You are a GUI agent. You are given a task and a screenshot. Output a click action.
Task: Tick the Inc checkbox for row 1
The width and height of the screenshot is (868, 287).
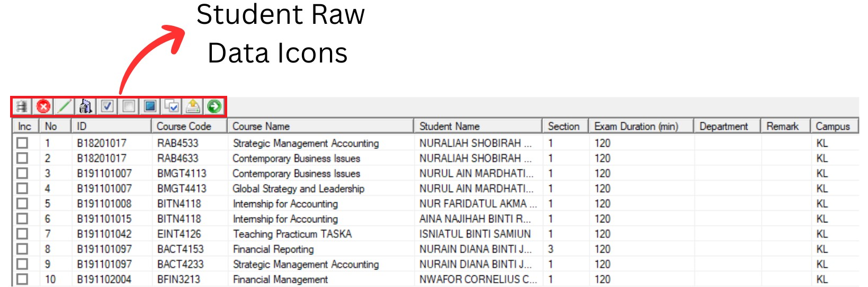(x=22, y=143)
